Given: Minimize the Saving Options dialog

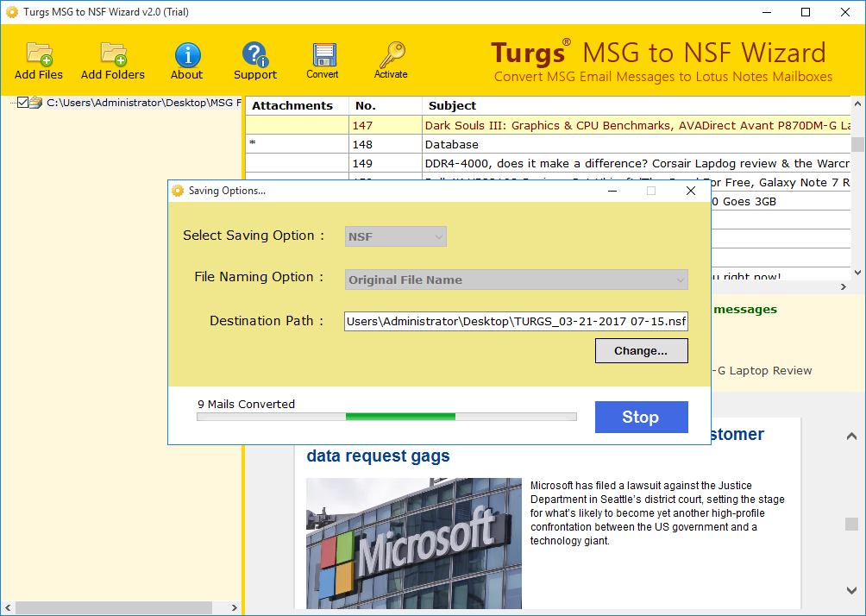Looking at the screenshot, I should (x=612, y=192).
